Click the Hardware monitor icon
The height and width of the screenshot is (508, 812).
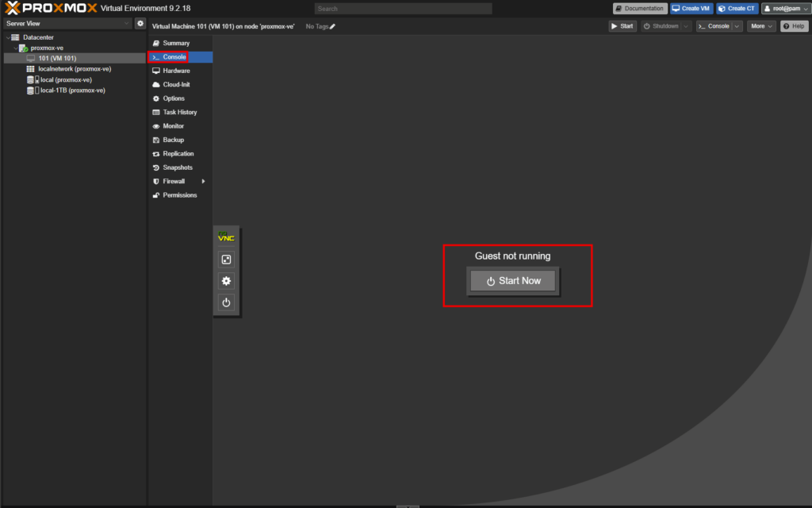click(x=156, y=71)
